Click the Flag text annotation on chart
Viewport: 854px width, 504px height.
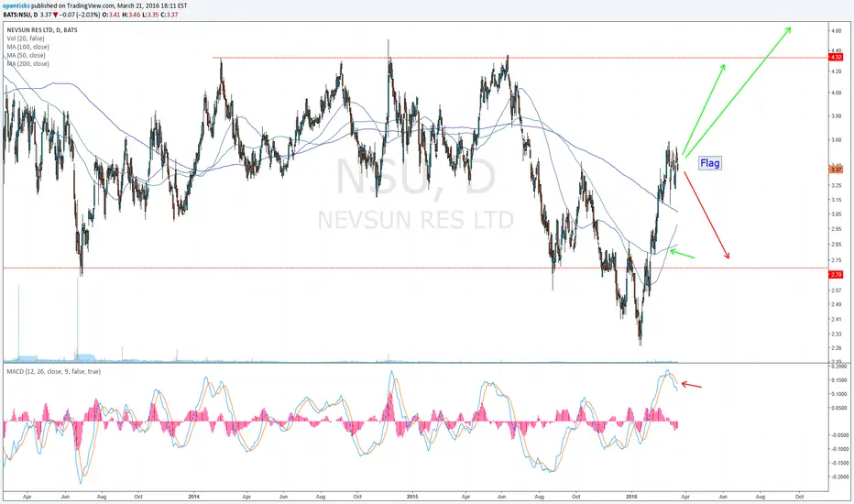(710, 163)
